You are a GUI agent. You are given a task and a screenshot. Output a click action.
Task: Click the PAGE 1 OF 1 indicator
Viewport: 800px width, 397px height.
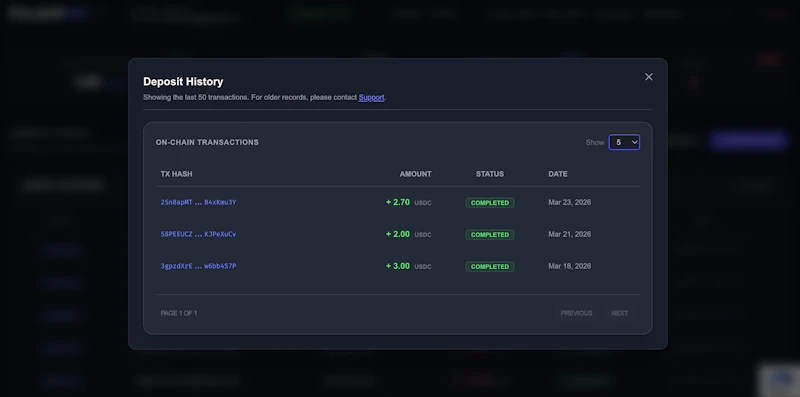pos(179,313)
